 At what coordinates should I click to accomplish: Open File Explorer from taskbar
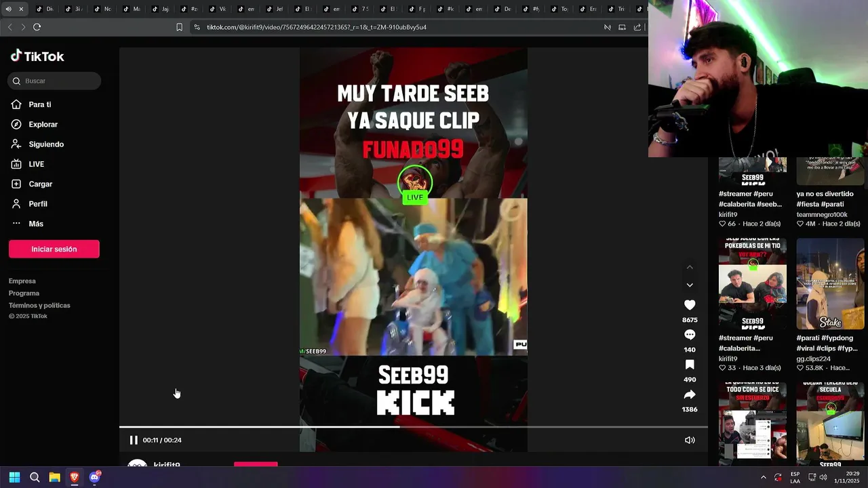54,477
